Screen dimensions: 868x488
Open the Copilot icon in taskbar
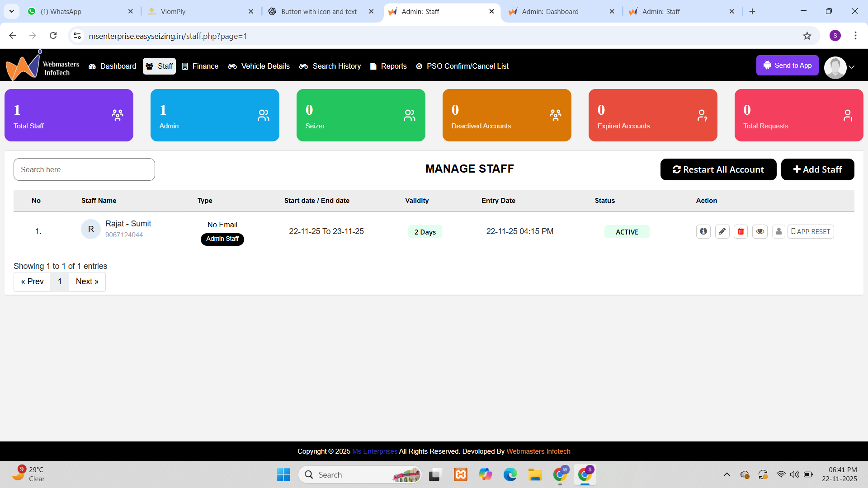[x=485, y=475]
